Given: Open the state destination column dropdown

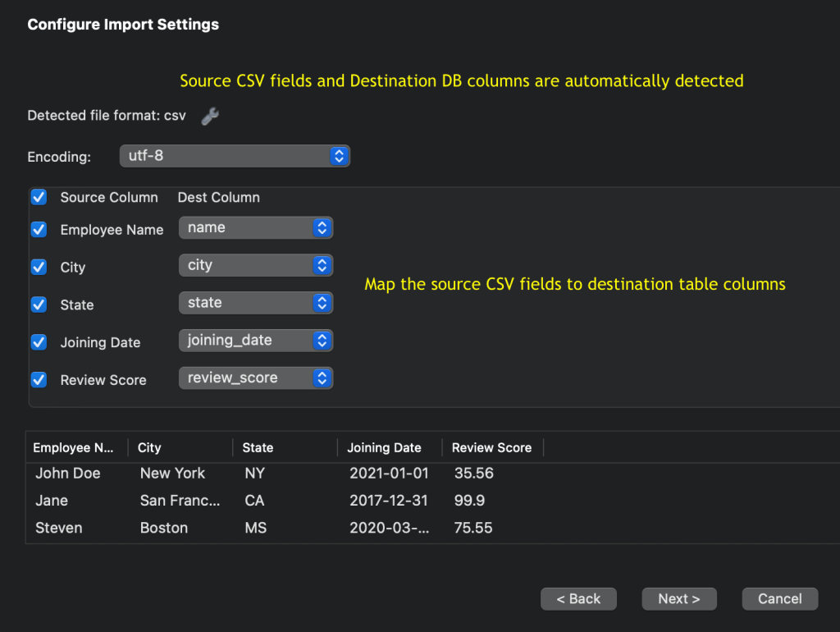Looking at the screenshot, I should tap(255, 303).
